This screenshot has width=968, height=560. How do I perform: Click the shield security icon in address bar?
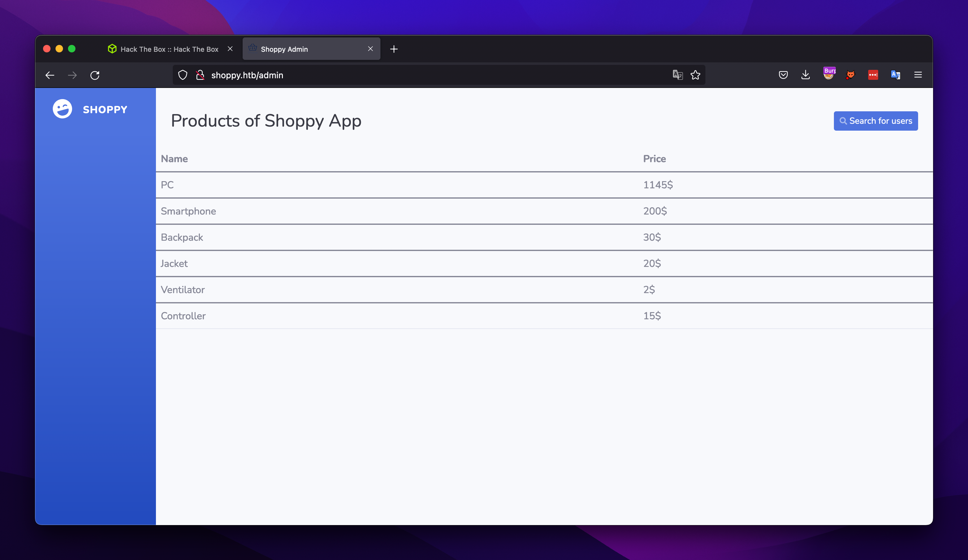click(x=183, y=75)
